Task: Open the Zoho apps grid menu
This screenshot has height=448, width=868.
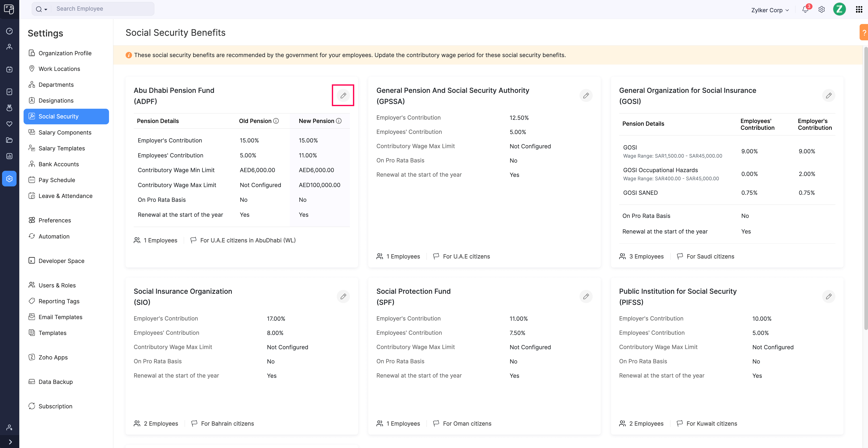Action: [858, 9]
